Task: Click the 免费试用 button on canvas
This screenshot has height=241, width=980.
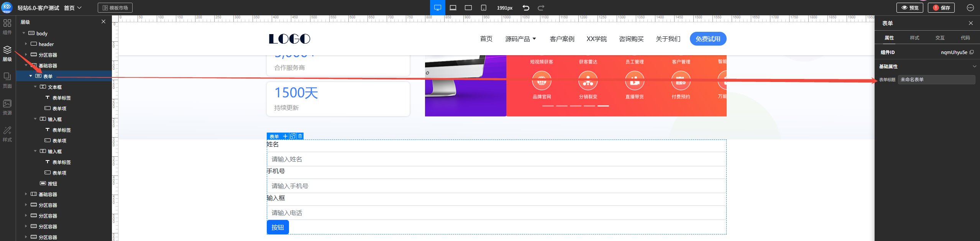Action: tap(708, 39)
